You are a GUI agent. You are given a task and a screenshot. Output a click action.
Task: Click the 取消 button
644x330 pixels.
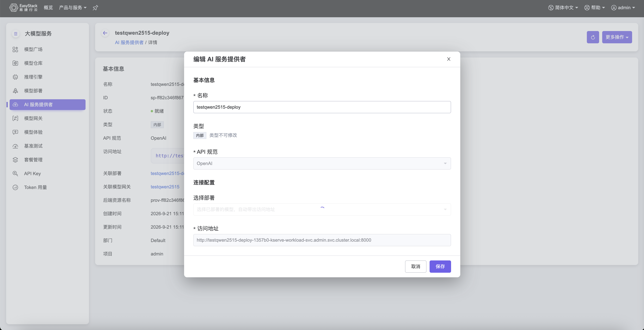tap(416, 267)
